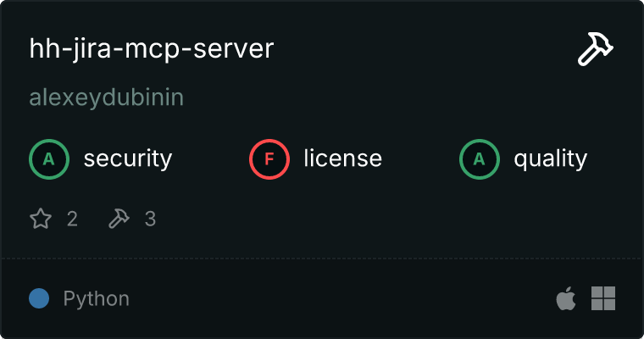Click the star icon beside the count 2
Screen dimensions: 644x339
pyautogui.click(x=41, y=220)
